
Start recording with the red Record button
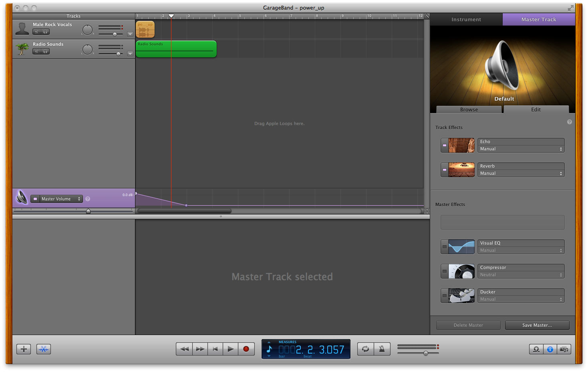tap(246, 349)
